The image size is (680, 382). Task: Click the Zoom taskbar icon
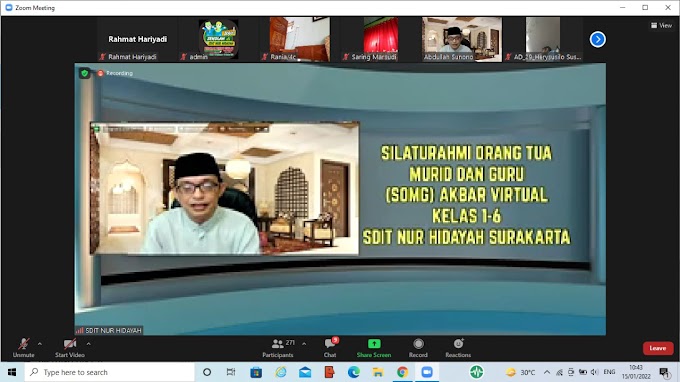(x=427, y=372)
